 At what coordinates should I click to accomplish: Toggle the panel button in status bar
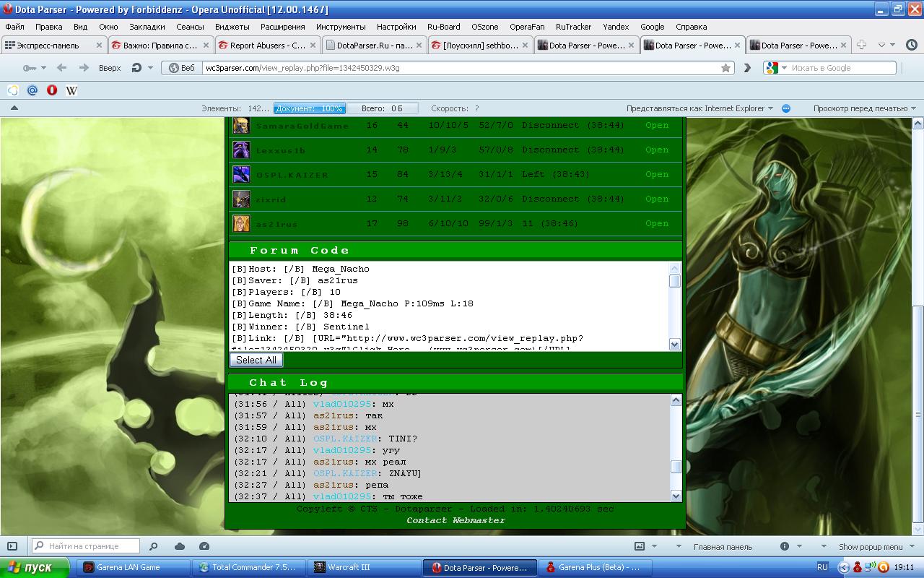pos(12,546)
